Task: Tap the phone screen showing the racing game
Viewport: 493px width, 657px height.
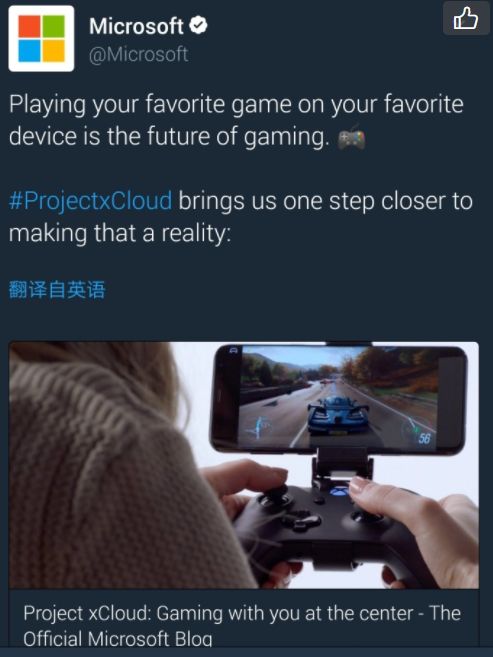Action: click(x=338, y=399)
